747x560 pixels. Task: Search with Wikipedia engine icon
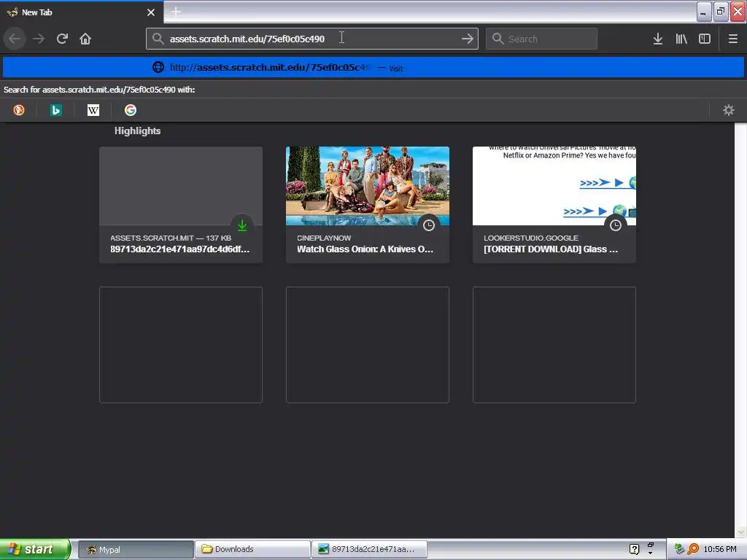(93, 110)
